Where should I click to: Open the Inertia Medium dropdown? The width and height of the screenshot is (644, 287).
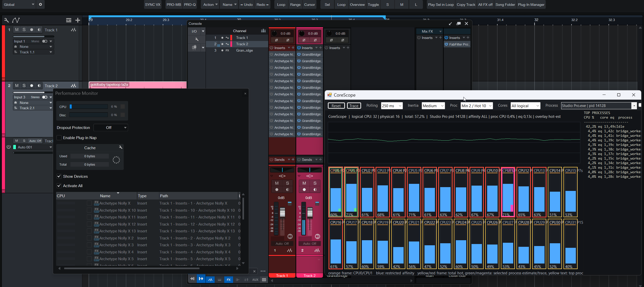[433, 106]
